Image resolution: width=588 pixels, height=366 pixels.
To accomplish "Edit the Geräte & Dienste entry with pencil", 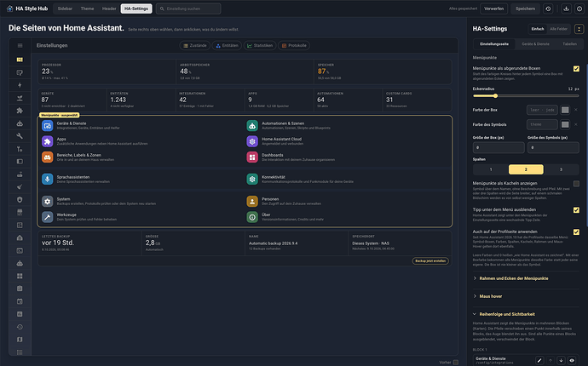I will click(x=539, y=360).
